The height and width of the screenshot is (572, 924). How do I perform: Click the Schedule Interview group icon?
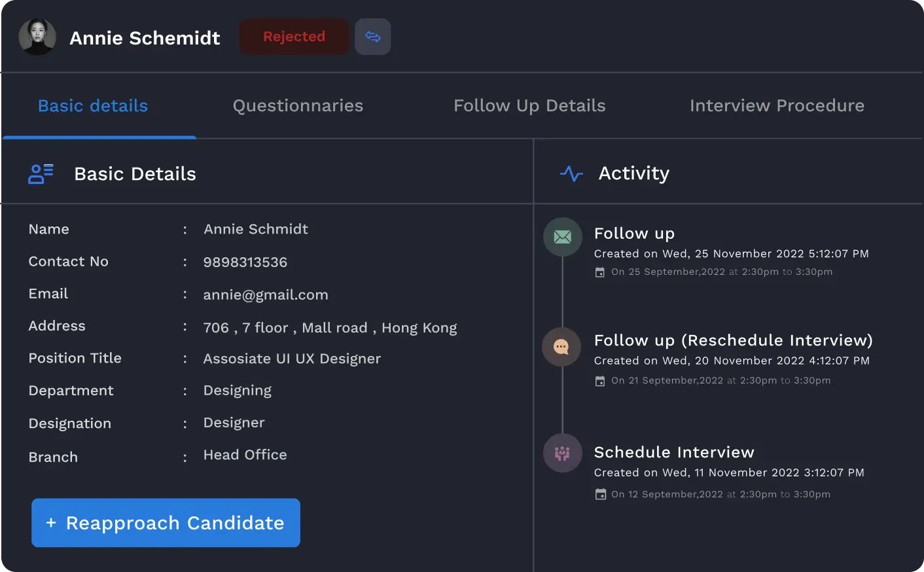(562, 453)
